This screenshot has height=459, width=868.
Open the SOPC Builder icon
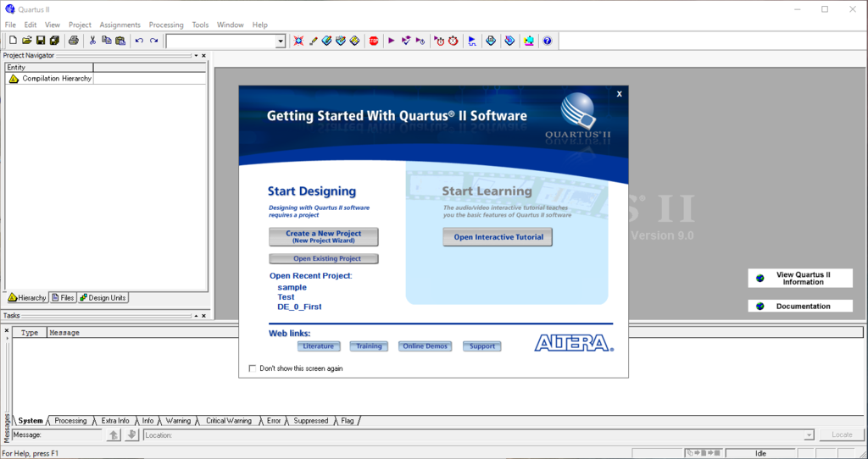529,41
